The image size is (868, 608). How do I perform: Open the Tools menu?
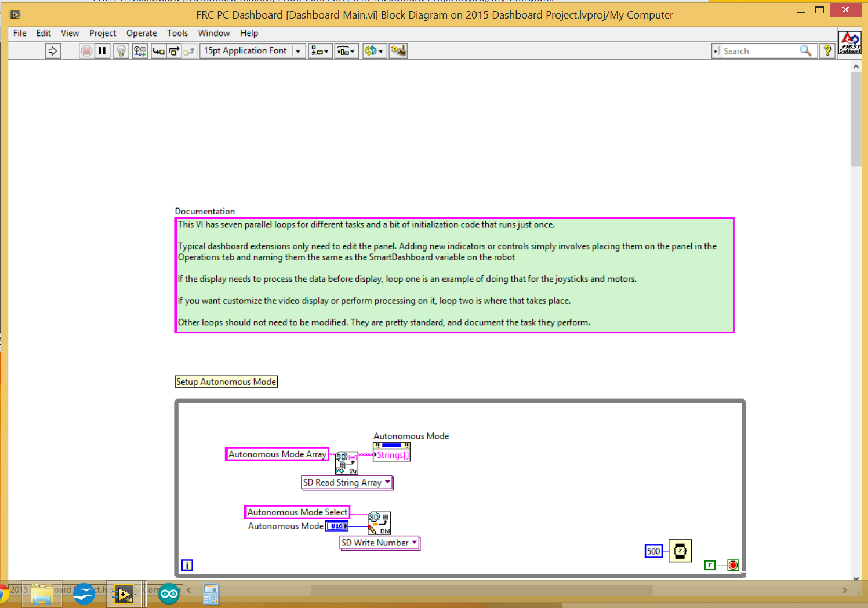click(x=177, y=33)
